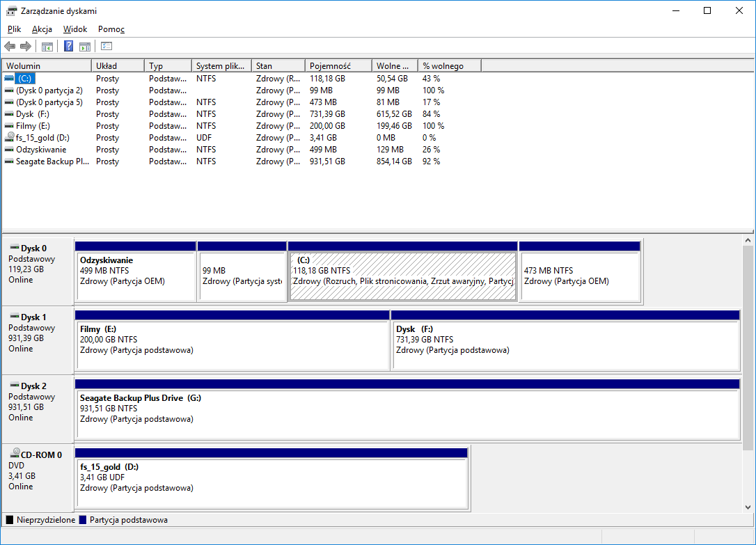The width and height of the screenshot is (756, 545).
Task: Select the (C:) partition block on Dysk 0
Action: click(x=402, y=276)
